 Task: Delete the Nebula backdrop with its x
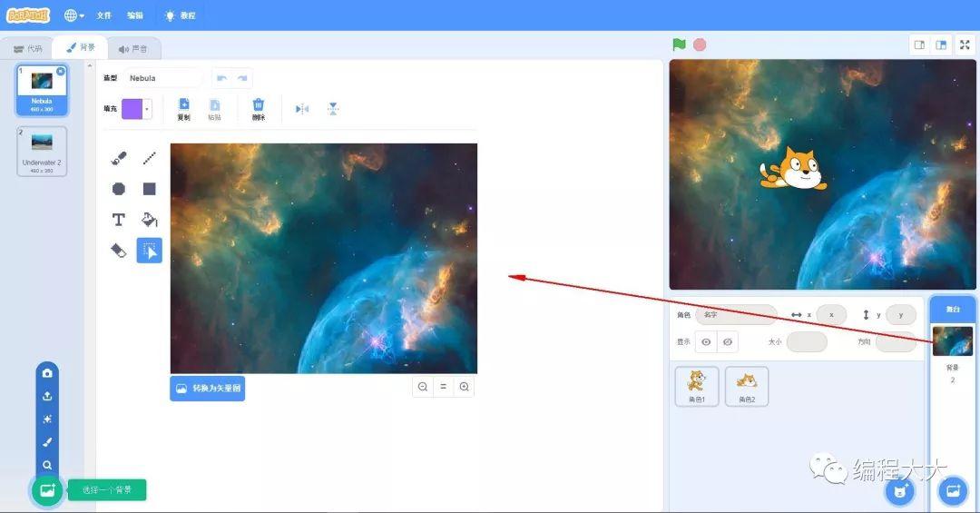click(61, 71)
